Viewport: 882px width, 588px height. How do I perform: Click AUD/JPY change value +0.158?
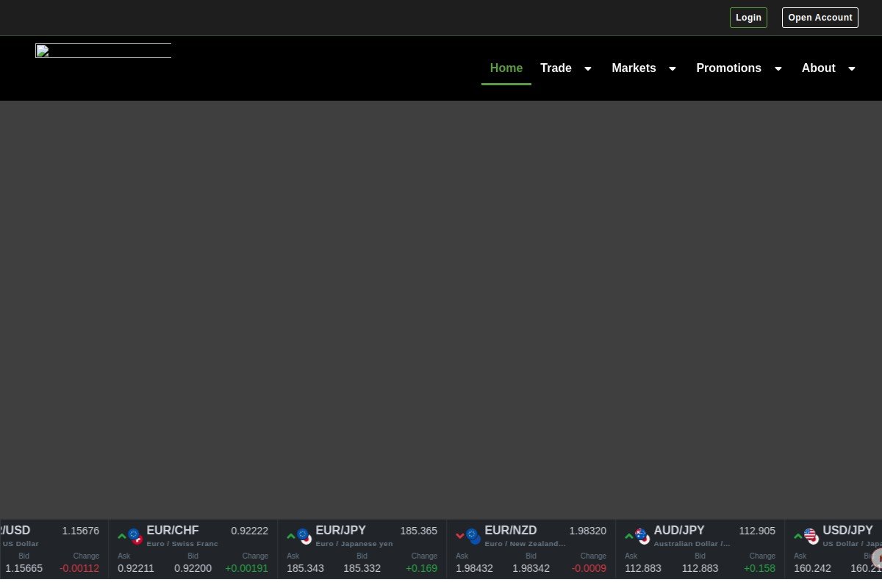coord(760,568)
